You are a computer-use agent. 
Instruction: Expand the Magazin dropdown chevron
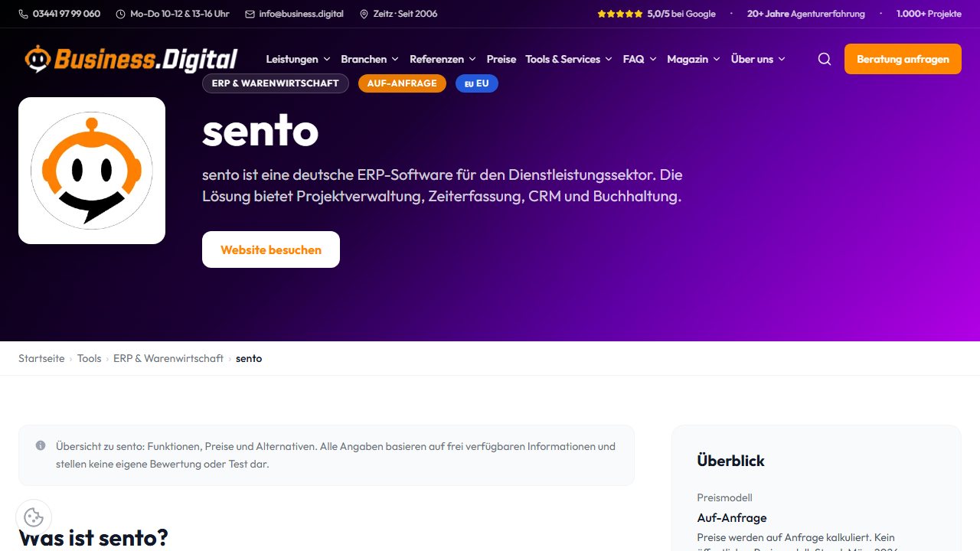tap(717, 59)
